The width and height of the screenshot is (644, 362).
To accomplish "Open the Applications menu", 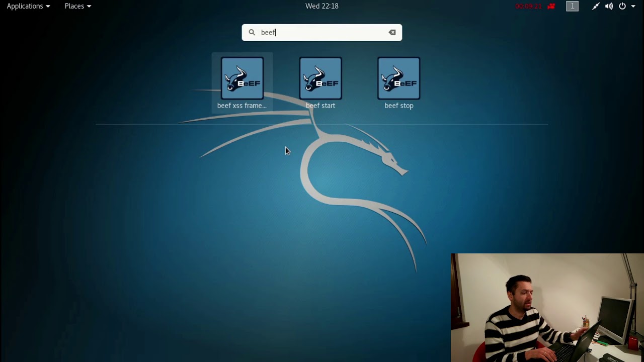I will [28, 6].
